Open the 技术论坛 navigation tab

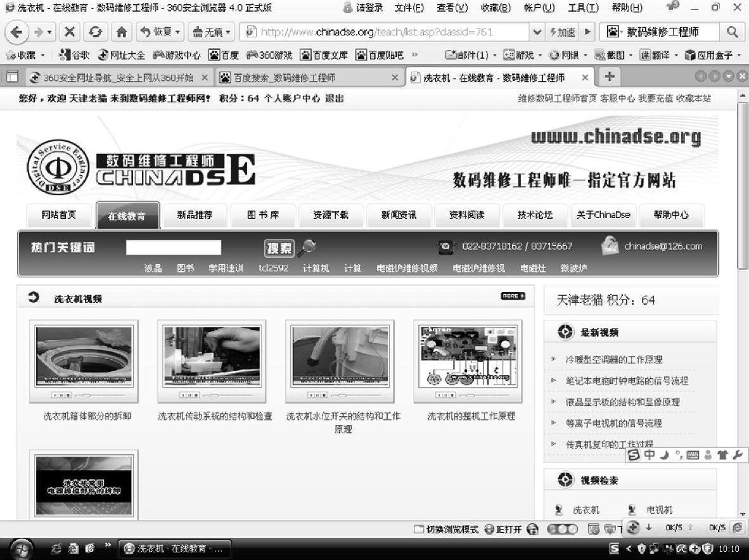coord(535,215)
